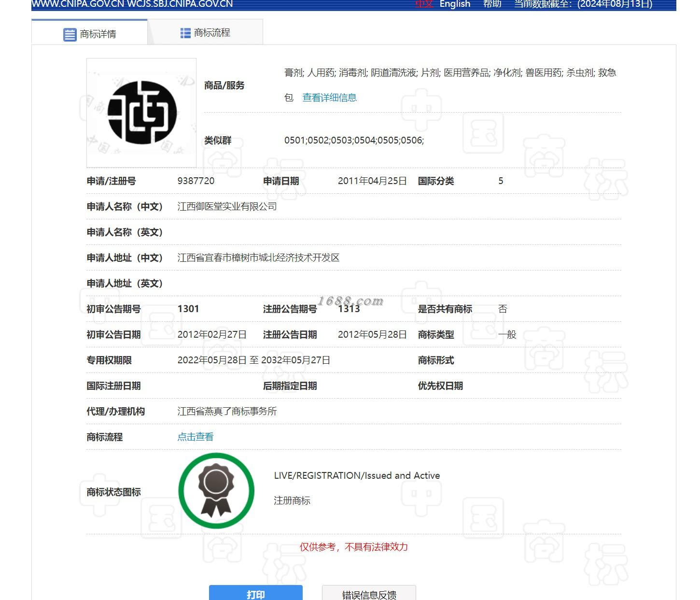The width and height of the screenshot is (700, 600).
Task: Select the LIVE/REGISTRATION/Issued and Active status text
Action: pyautogui.click(x=357, y=475)
